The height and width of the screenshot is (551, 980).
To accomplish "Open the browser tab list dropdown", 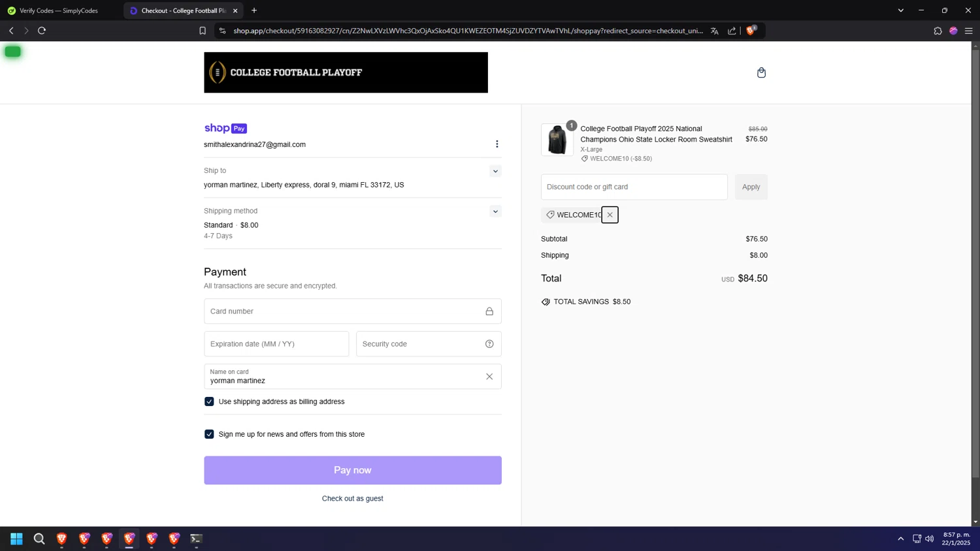I will tap(900, 10).
